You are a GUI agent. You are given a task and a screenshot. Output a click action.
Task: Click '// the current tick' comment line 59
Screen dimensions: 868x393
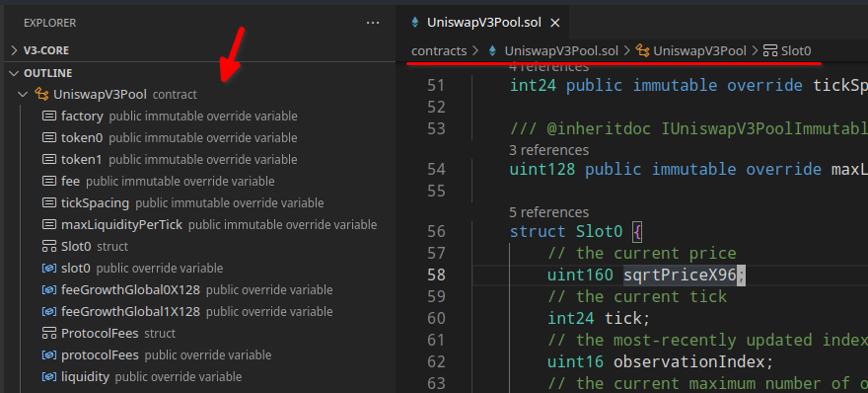tap(636, 296)
